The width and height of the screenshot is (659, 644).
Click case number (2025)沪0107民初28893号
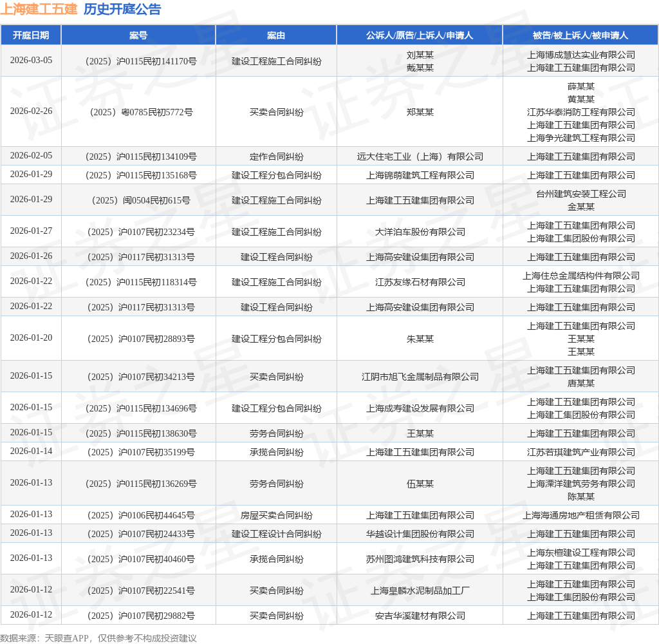pyautogui.click(x=141, y=339)
